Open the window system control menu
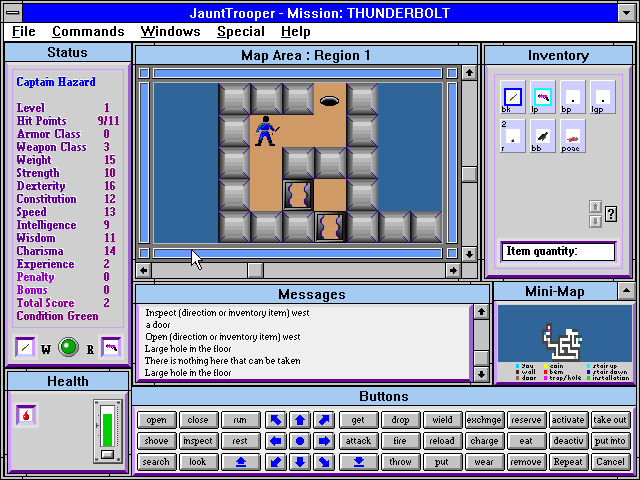This screenshot has width=640, height=480. [x=13, y=13]
